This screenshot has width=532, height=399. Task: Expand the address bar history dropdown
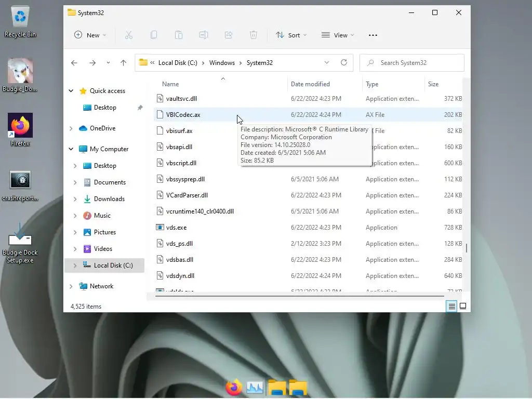coord(327,62)
